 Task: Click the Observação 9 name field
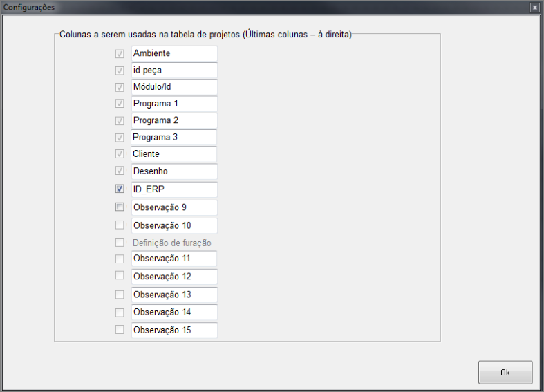[174, 207]
